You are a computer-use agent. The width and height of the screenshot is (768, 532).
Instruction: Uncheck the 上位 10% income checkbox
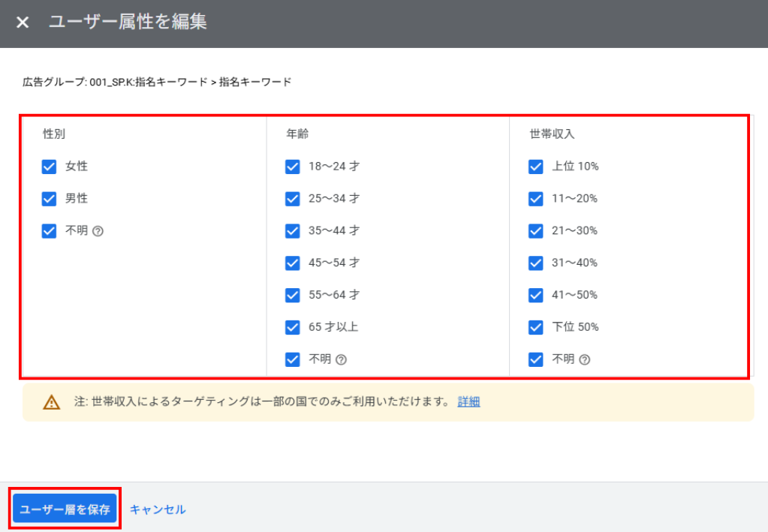[x=536, y=167]
